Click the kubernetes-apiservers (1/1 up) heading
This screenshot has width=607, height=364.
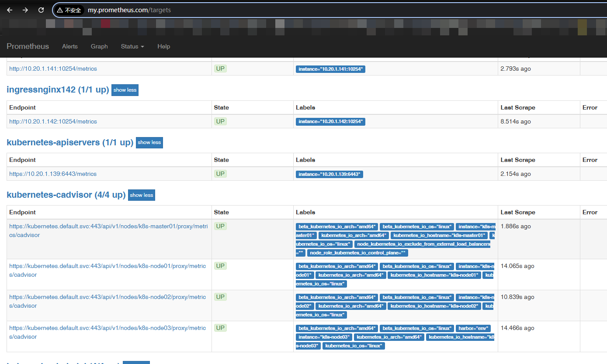[70, 142]
